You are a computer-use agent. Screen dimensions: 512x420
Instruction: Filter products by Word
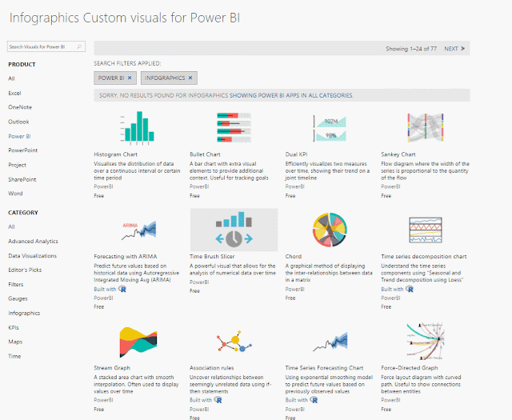pyautogui.click(x=15, y=194)
